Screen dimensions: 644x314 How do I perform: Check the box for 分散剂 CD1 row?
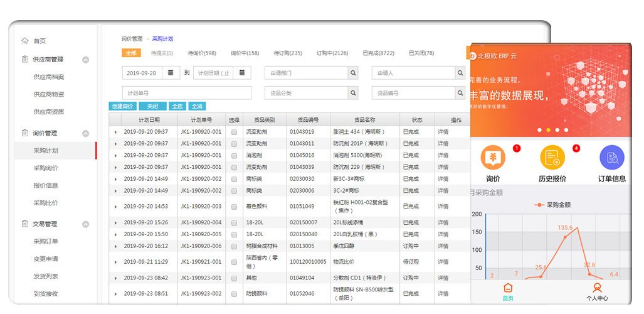click(234, 278)
